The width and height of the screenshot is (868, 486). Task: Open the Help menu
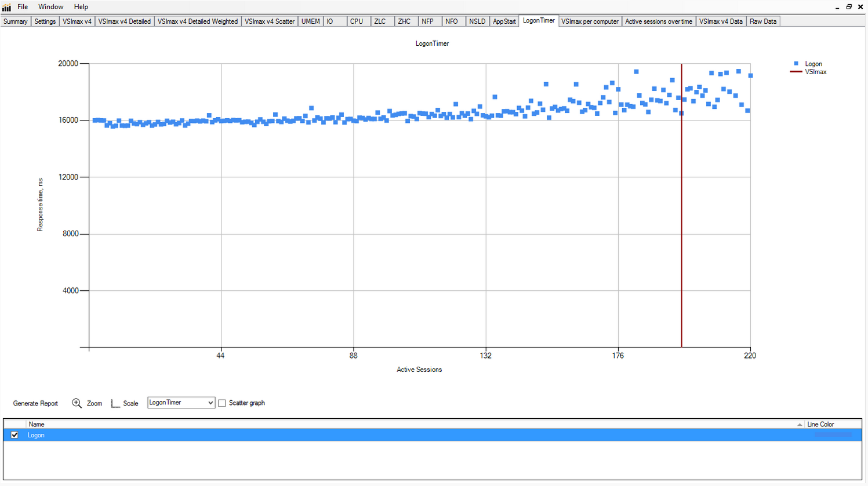point(81,7)
